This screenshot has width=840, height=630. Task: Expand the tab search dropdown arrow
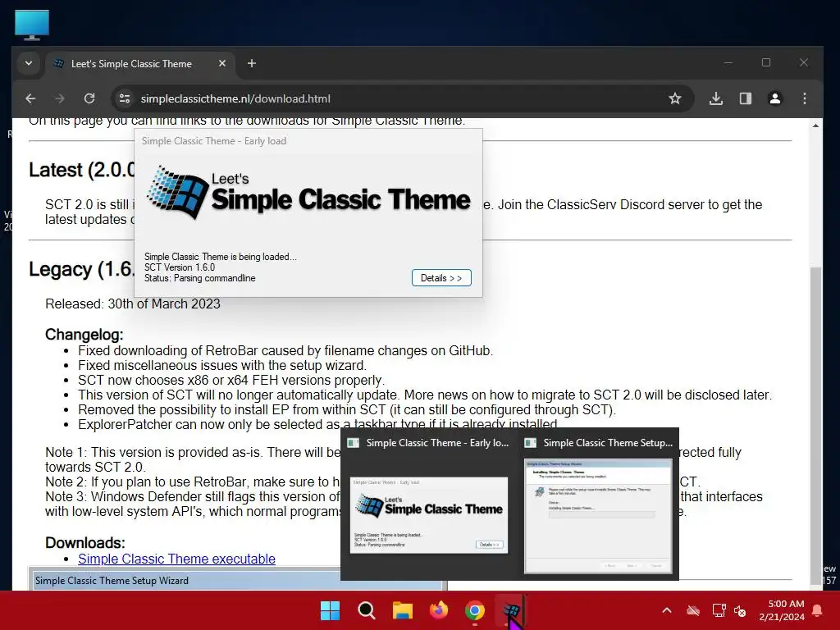29,63
